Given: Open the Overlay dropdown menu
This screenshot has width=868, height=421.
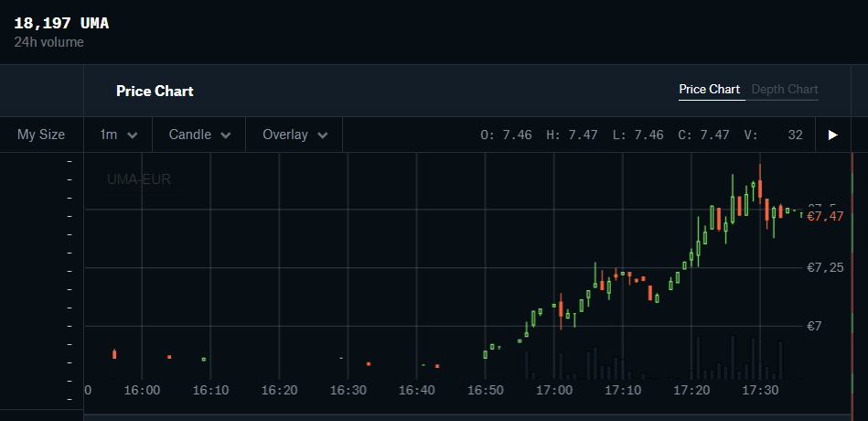Looking at the screenshot, I should (x=295, y=135).
